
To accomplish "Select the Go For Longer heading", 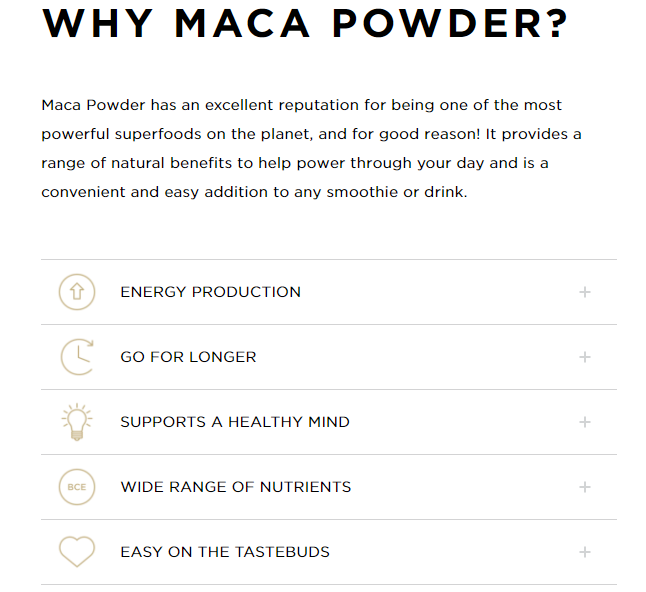I will click(188, 357).
